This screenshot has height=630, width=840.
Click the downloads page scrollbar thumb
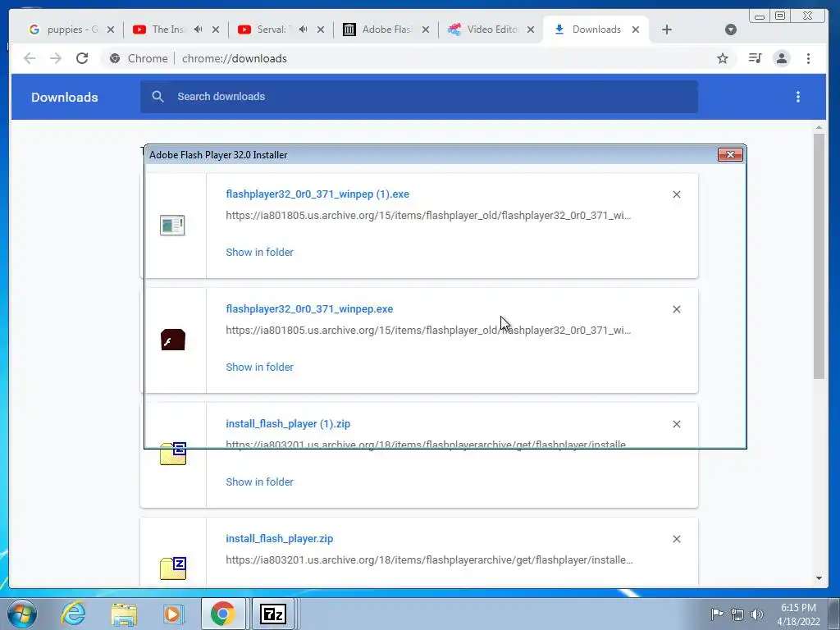click(x=819, y=256)
